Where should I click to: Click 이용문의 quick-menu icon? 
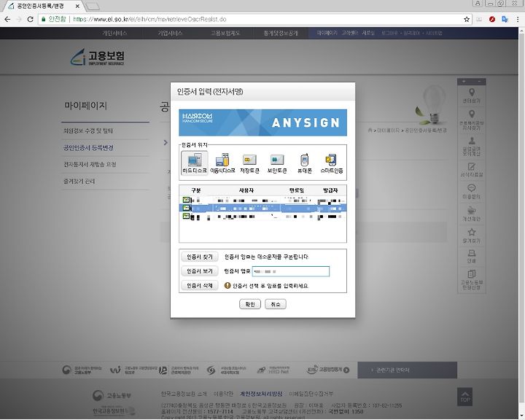click(472, 192)
